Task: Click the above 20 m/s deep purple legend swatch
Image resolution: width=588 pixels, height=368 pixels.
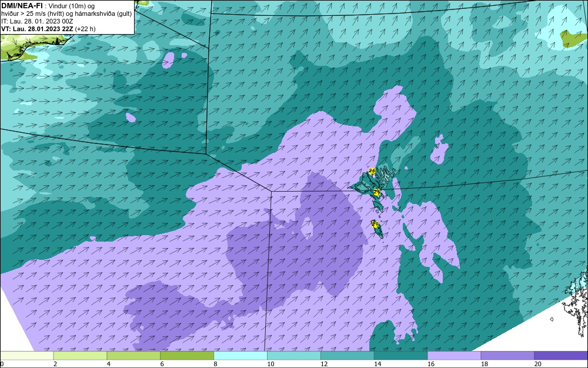Action: 561,356
